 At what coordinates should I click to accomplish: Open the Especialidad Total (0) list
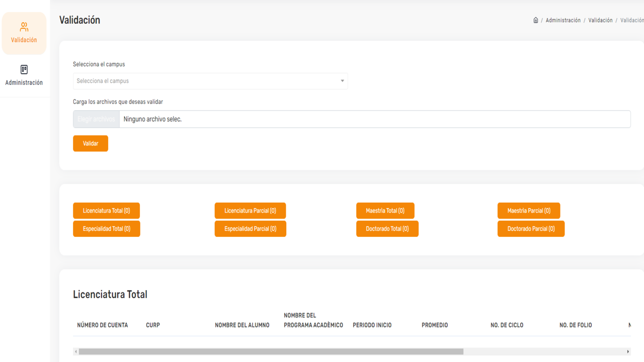[106, 229]
